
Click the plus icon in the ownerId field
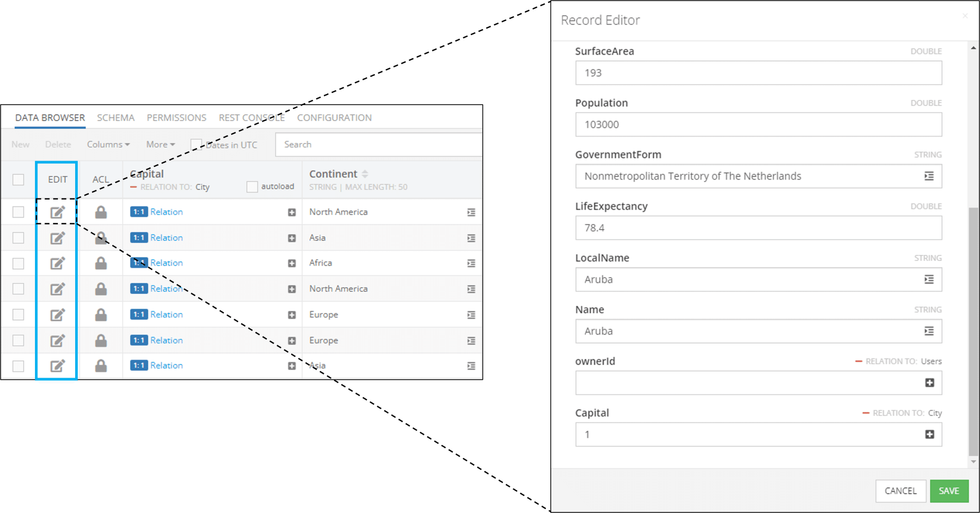click(x=929, y=382)
